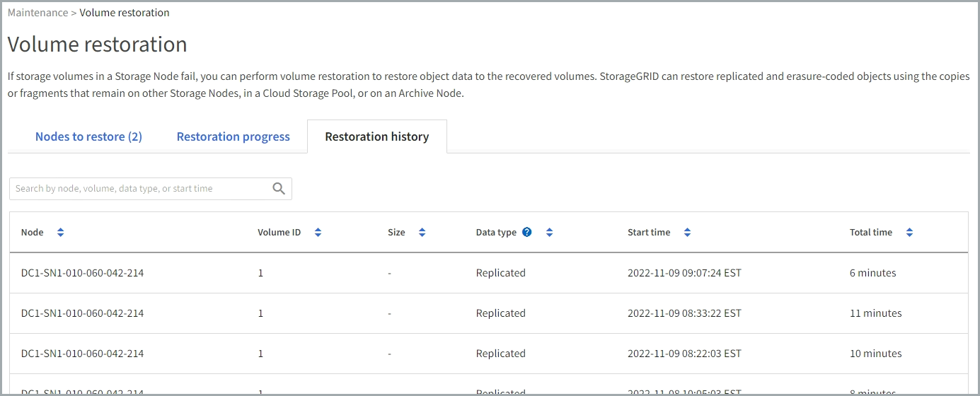Click the Node column header label
The height and width of the screenshot is (396, 980).
click(32, 233)
